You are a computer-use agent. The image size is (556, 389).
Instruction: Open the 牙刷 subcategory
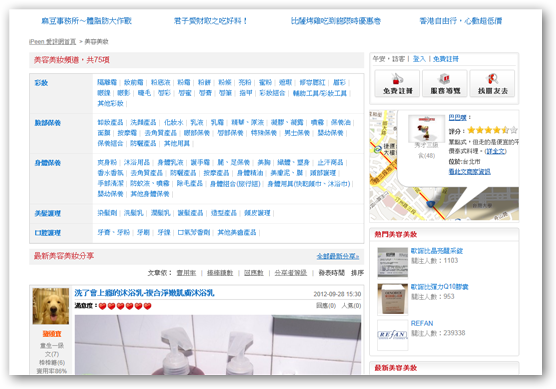pos(143,233)
